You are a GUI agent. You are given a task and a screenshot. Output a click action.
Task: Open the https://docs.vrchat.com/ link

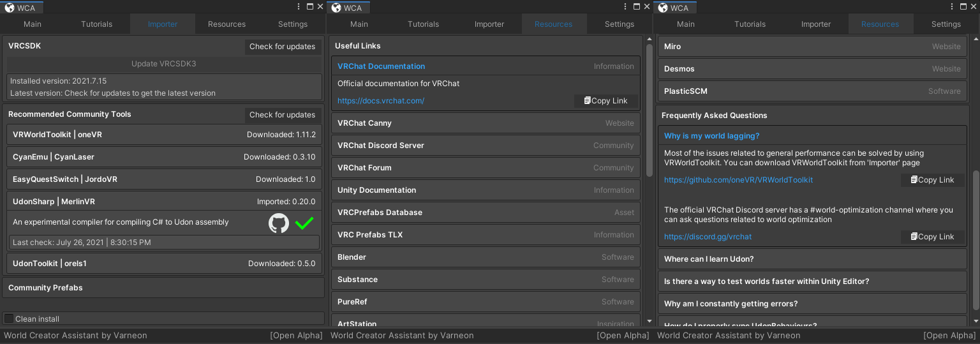point(381,101)
